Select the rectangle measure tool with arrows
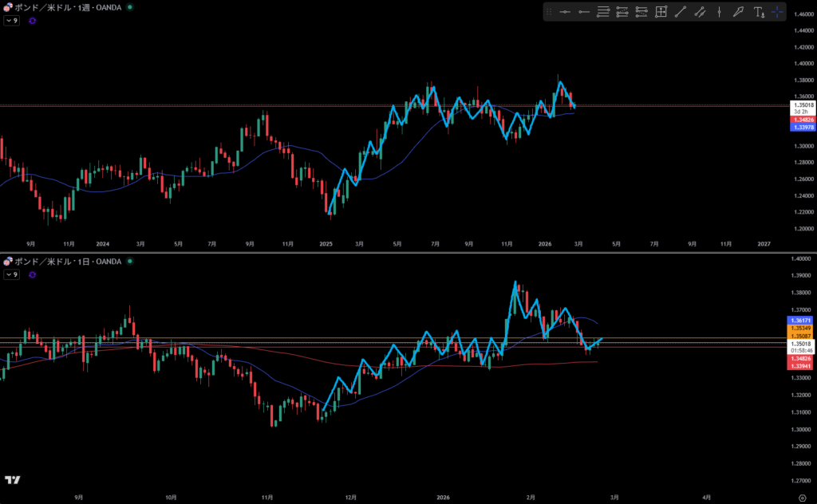 [661, 12]
